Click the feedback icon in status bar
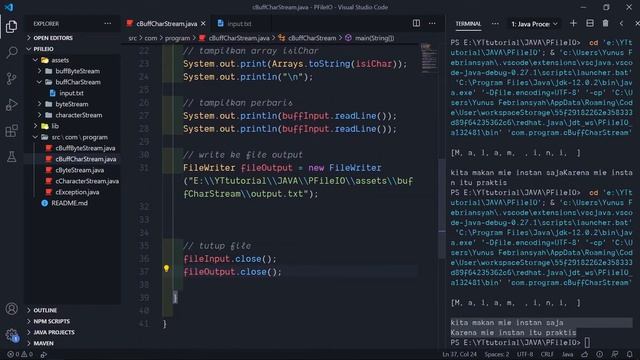The width and height of the screenshot is (640, 360). click(615, 354)
